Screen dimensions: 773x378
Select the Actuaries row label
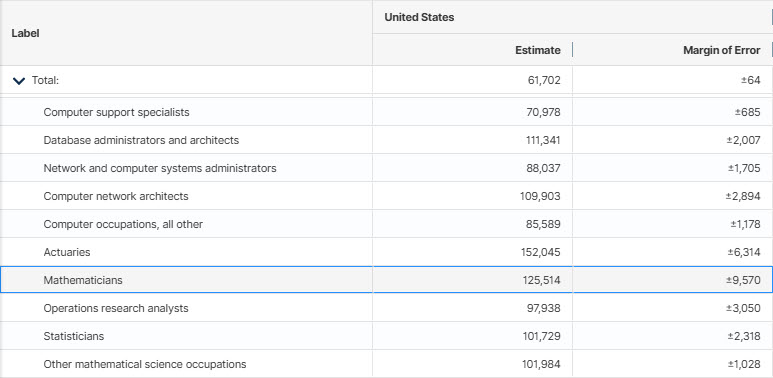point(67,252)
